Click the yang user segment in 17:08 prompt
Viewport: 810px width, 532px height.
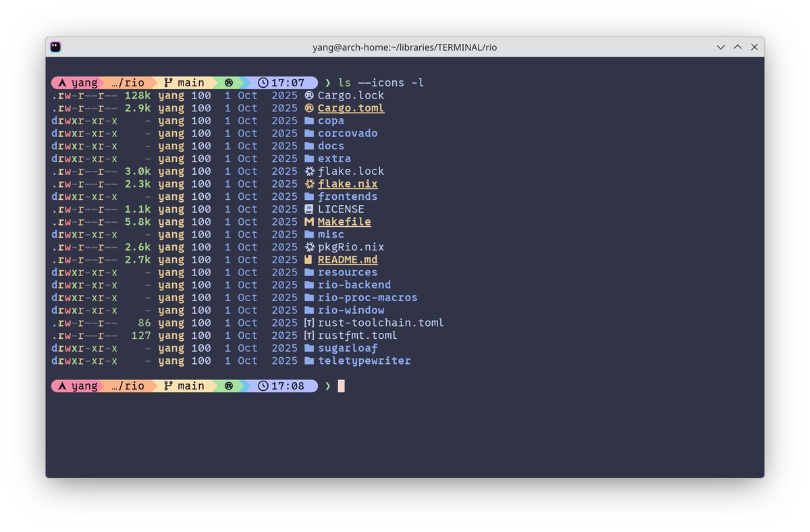click(x=84, y=386)
